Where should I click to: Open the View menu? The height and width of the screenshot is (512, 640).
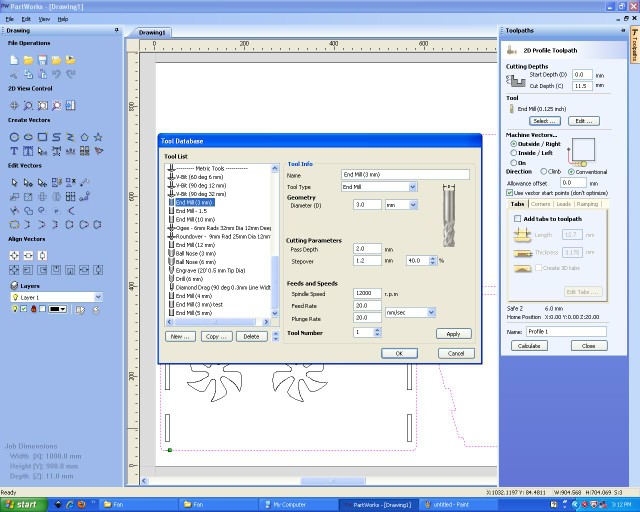point(44,19)
